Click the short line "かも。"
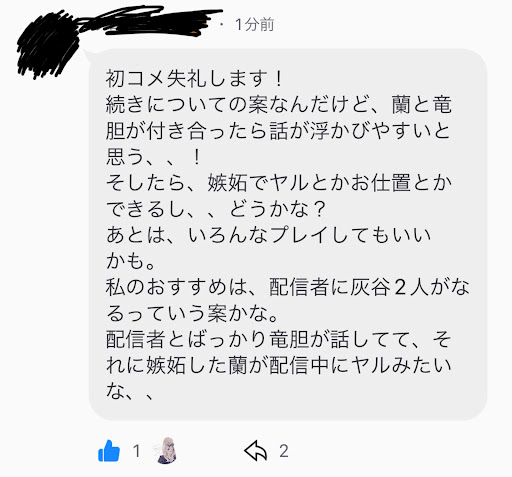The image size is (512, 477). (x=131, y=261)
